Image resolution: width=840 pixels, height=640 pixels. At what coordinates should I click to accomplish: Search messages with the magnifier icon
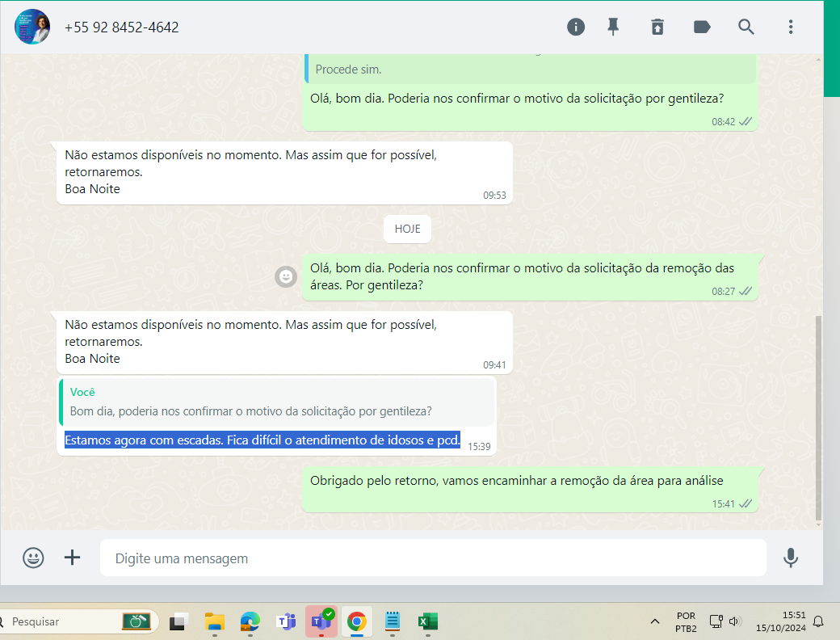pos(746,27)
